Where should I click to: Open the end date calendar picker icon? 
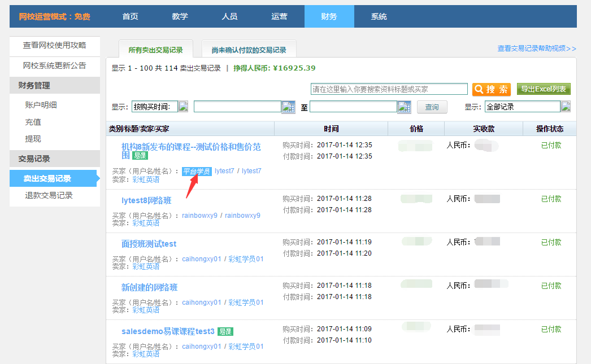404,107
